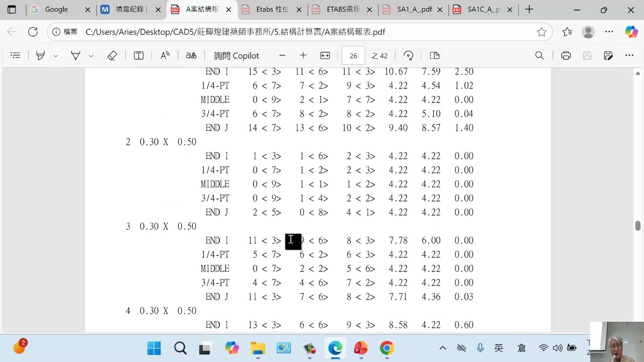Click the 詢問 Copilot button
The height and width of the screenshot is (362, 644).
coord(236,56)
